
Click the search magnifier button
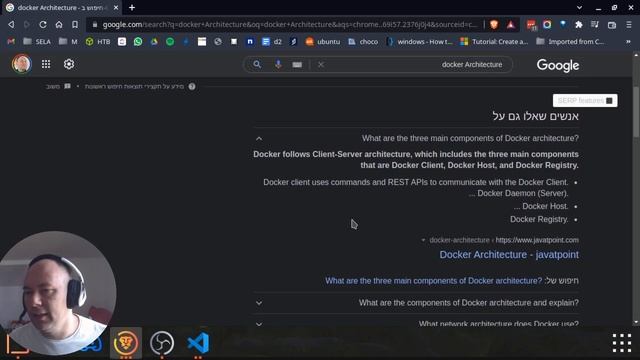(257, 64)
